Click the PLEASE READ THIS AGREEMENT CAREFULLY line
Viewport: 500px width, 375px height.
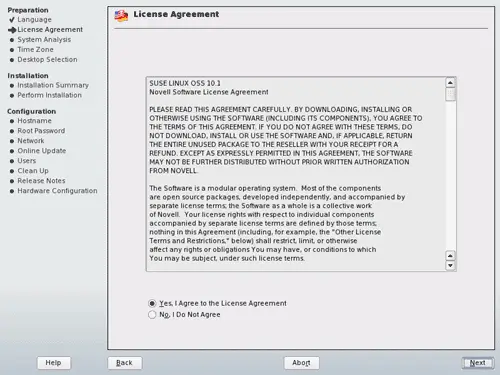coord(281,110)
